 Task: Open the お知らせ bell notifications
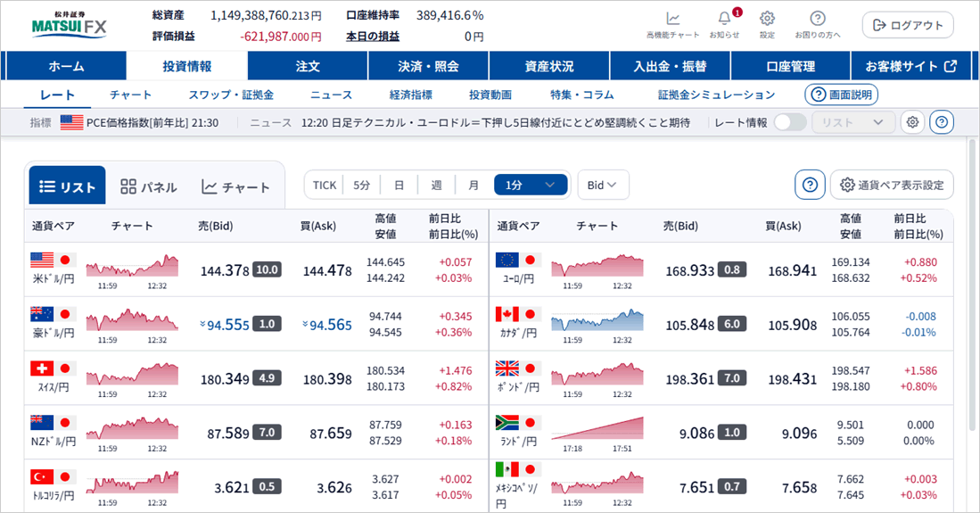(724, 25)
